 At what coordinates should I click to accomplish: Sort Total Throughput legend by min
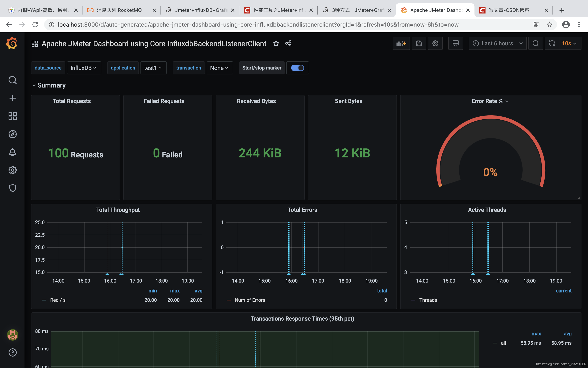(x=153, y=291)
